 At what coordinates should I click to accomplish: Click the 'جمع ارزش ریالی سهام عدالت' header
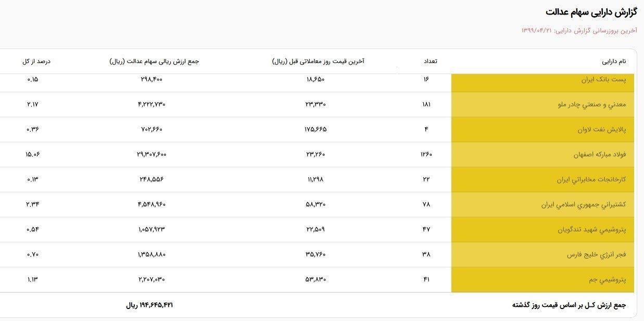point(154,61)
